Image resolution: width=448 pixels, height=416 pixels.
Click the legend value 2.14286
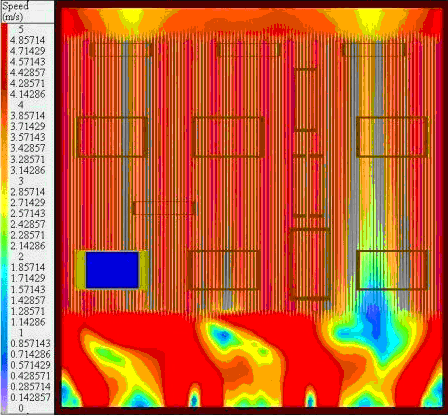[x=28, y=246]
